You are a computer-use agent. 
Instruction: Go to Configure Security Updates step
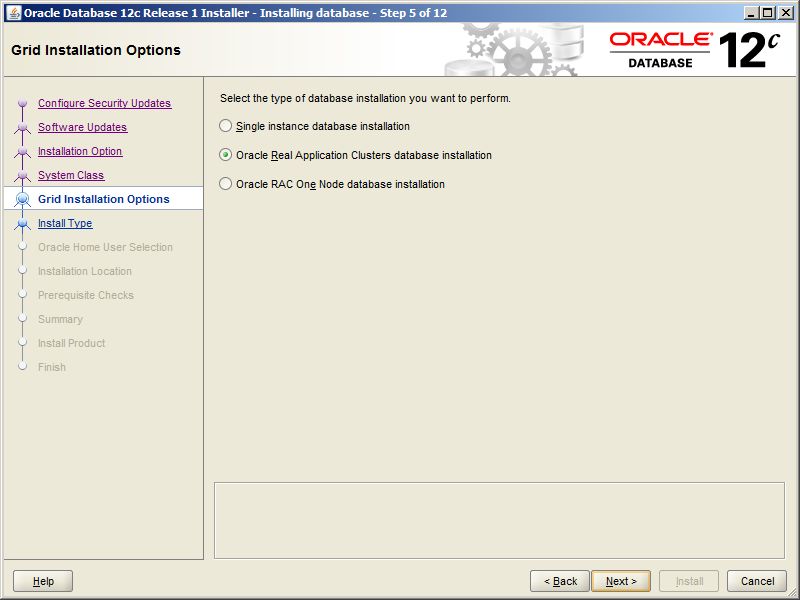(105, 103)
